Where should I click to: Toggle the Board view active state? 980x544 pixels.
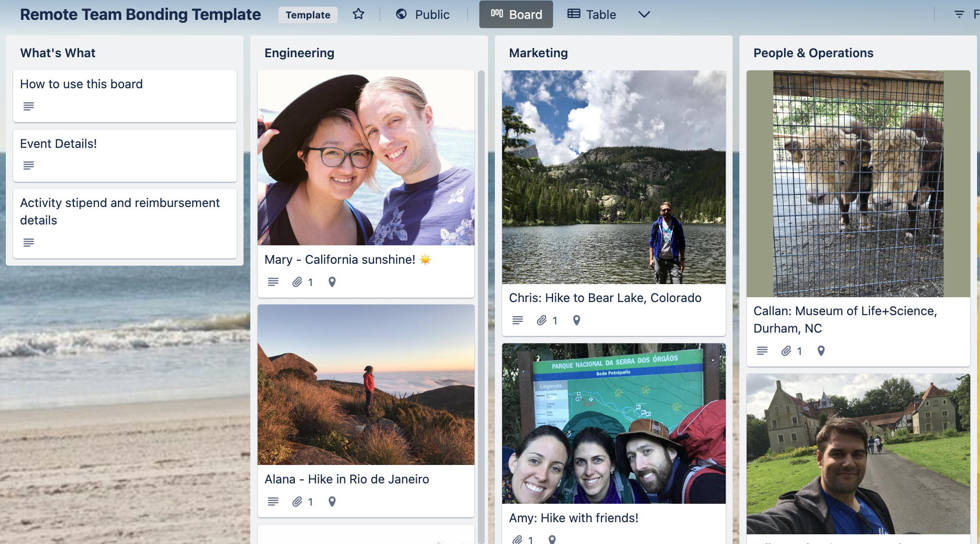[x=516, y=14]
